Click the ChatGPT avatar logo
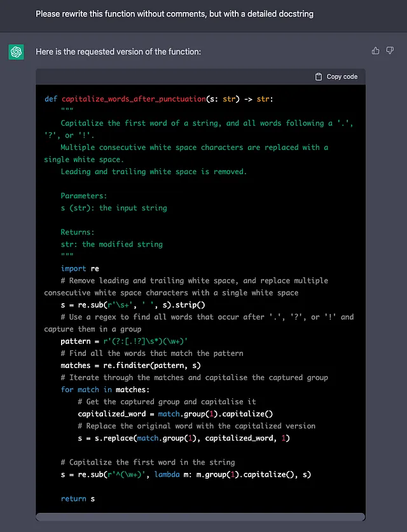 tap(16, 52)
